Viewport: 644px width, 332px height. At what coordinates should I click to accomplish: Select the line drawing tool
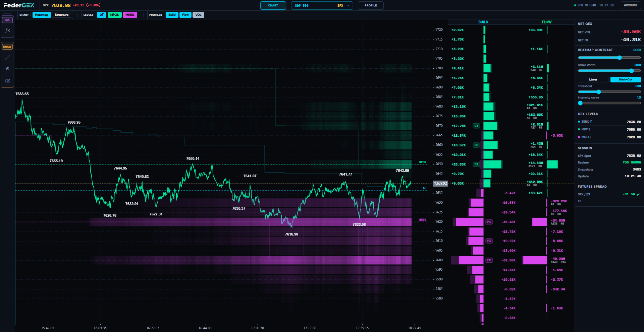pos(7,57)
